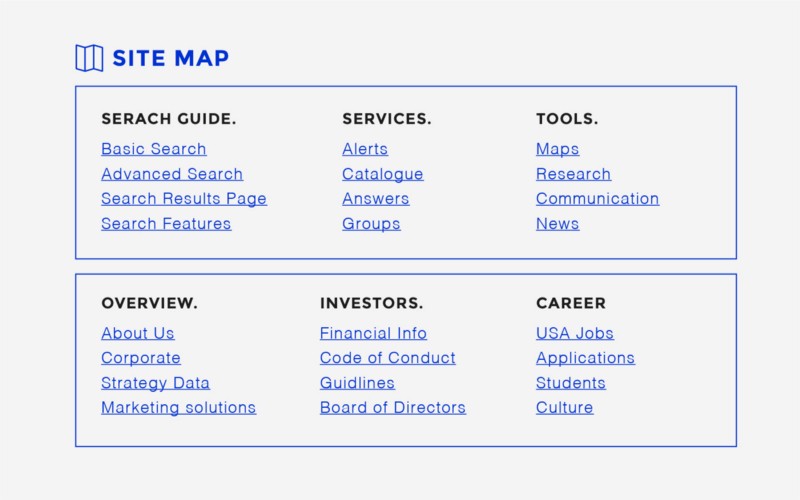
Task: Click the Maps tool link
Action: (557, 149)
